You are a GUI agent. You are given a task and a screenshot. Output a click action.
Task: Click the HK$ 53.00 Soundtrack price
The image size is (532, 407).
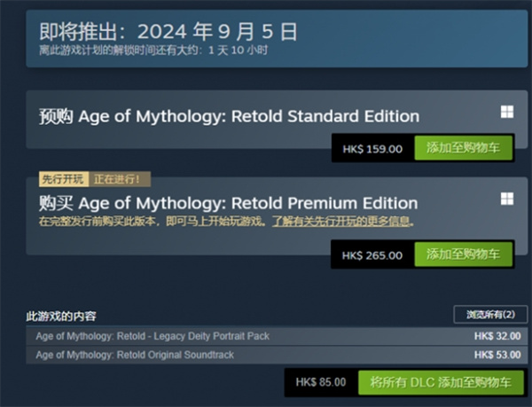tap(497, 355)
